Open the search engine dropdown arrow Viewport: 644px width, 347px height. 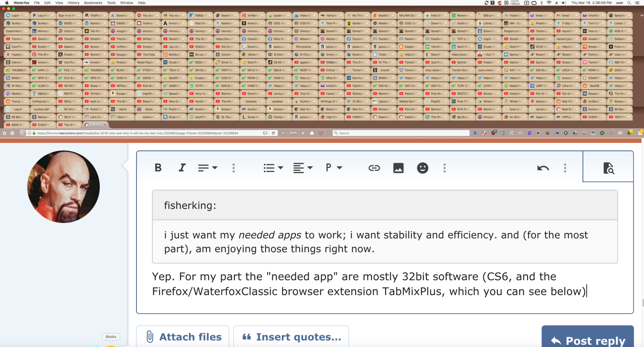click(328, 133)
